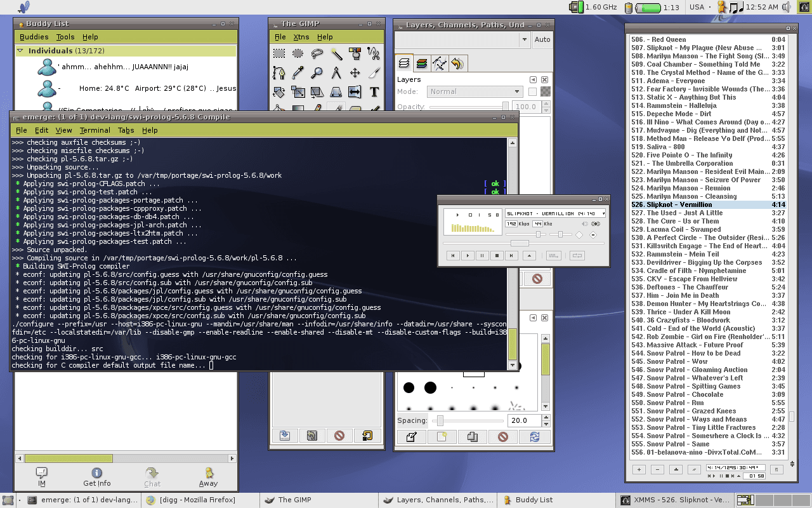Open the Xtns menu in The GIMP

click(x=301, y=37)
